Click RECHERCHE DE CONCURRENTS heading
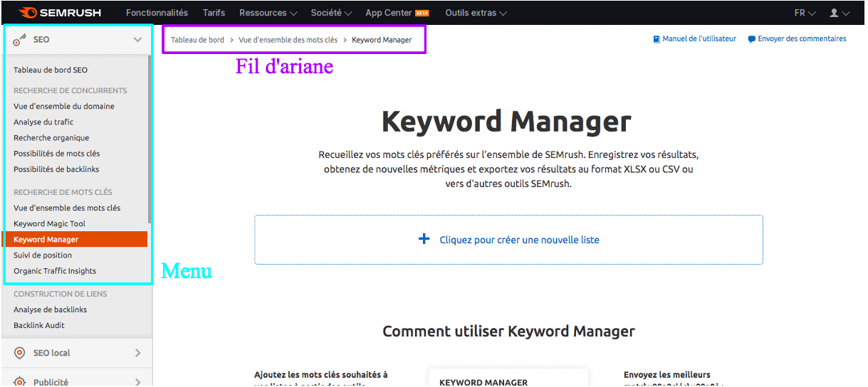Image resolution: width=868 pixels, height=387 pixels. point(70,90)
